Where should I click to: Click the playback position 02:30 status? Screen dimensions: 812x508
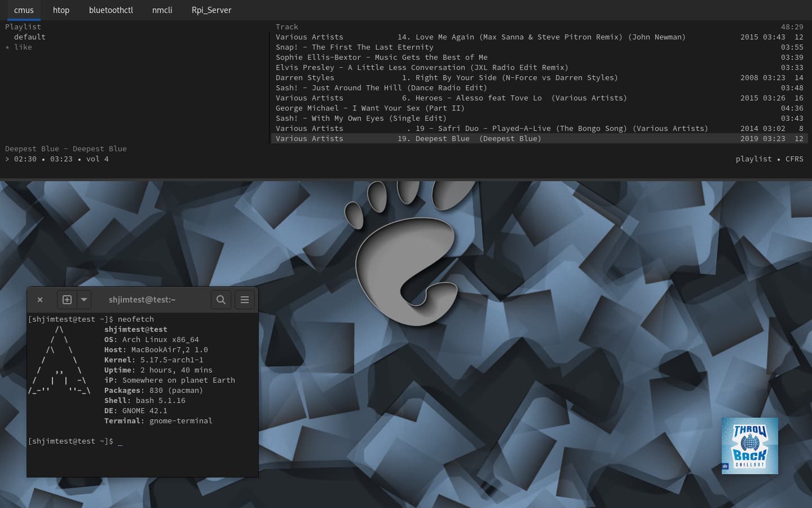pos(25,159)
